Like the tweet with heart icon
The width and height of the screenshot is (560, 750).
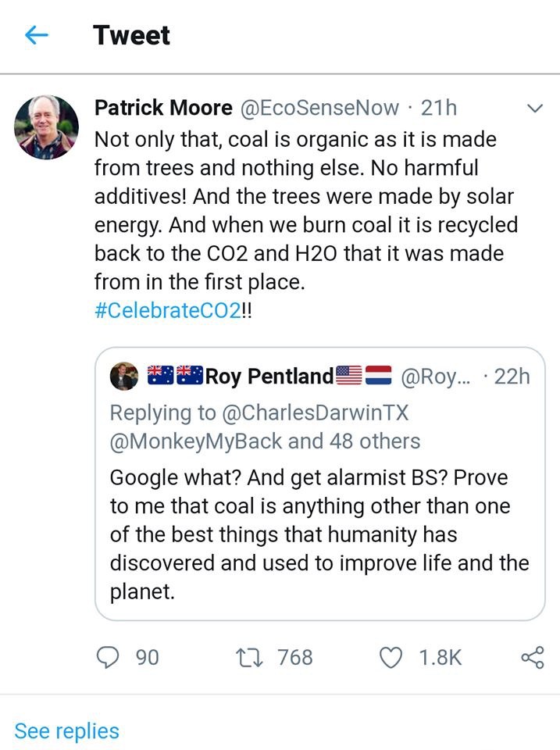pyautogui.click(x=390, y=658)
